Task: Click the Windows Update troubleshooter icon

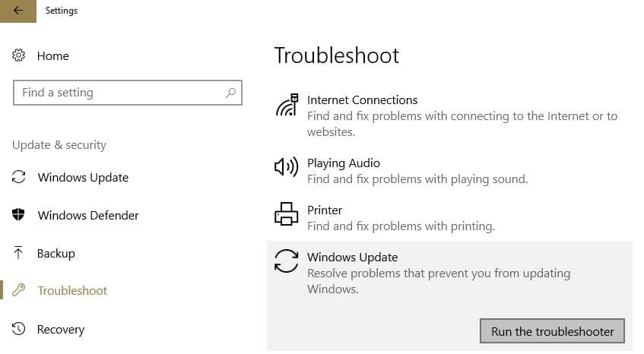Action: pos(287,261)
